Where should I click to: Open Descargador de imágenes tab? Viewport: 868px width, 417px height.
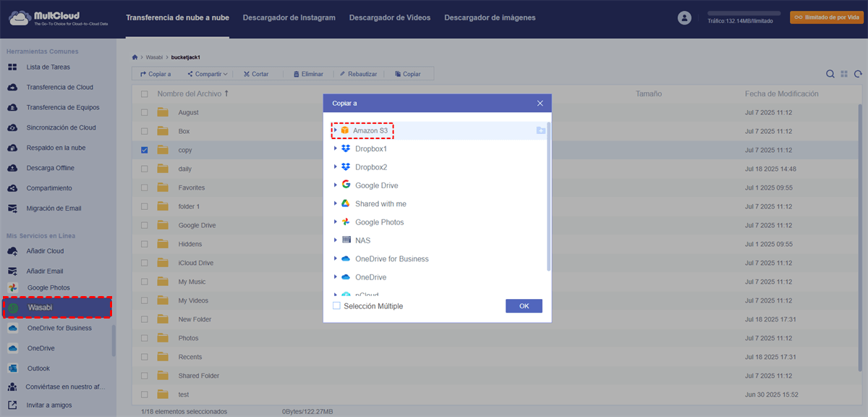point(490,17)
